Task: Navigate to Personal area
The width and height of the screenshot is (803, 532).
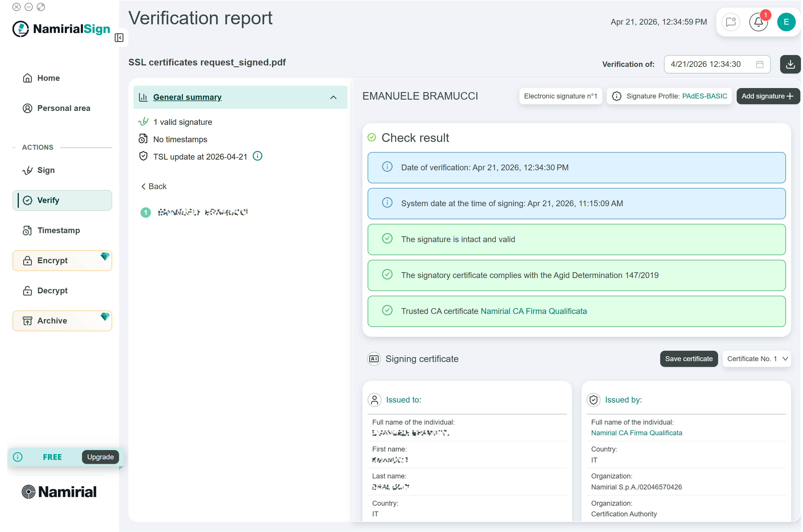Action: coord(63,108)
